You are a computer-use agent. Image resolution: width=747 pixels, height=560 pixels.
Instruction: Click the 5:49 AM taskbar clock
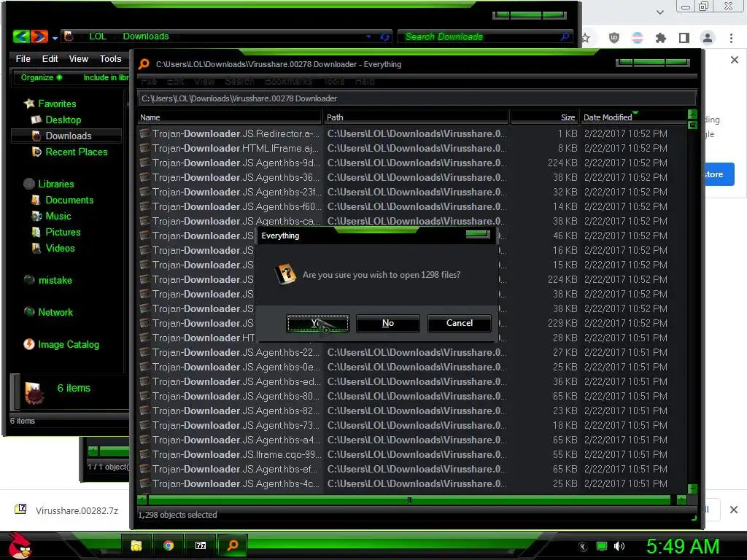click(683, 547)
